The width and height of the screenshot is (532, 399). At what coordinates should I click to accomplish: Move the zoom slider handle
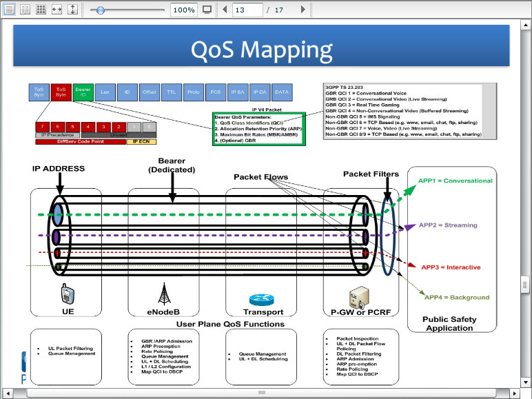(101, 10)
